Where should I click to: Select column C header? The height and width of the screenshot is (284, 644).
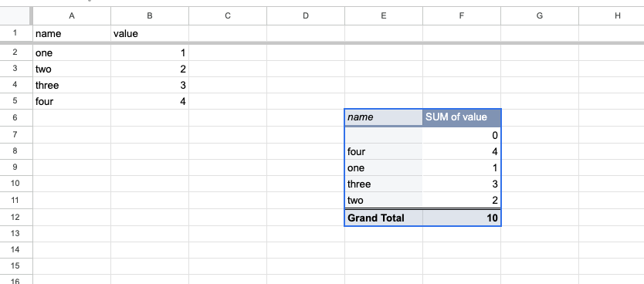[228, 16]
